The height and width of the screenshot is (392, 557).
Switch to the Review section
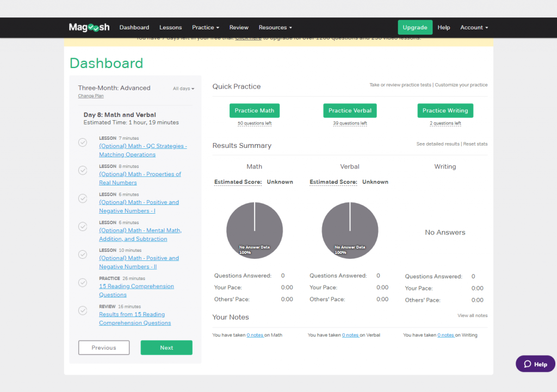point(238,27)
